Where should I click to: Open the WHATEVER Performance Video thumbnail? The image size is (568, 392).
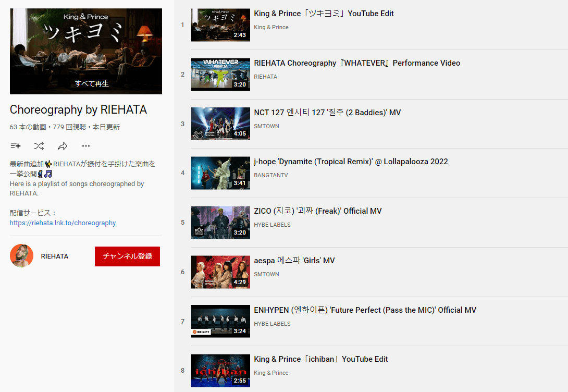click(220, 74)
